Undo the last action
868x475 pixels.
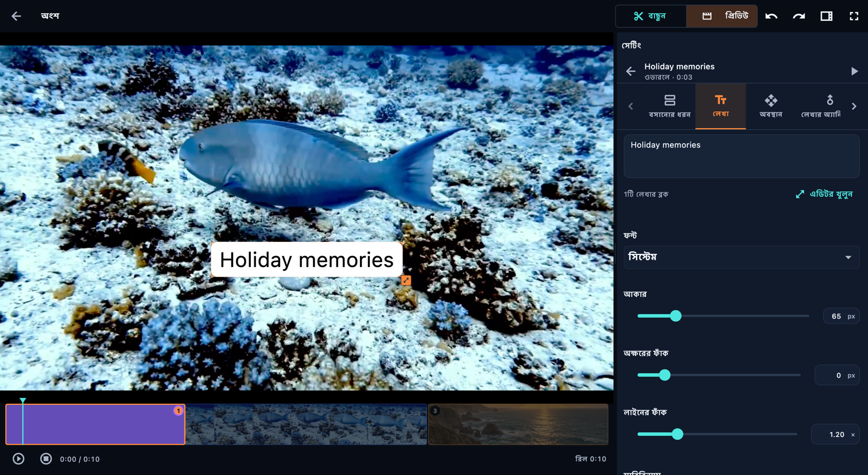[x=771, y=16]
